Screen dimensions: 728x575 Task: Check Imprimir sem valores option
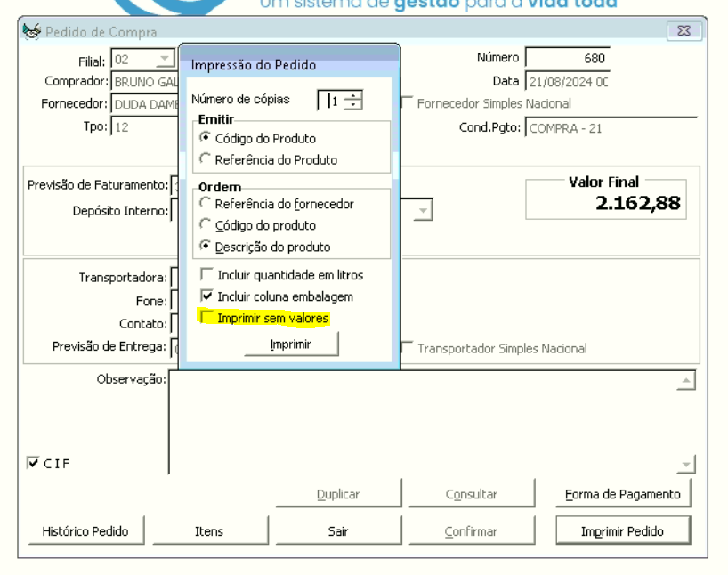(207, 318)
